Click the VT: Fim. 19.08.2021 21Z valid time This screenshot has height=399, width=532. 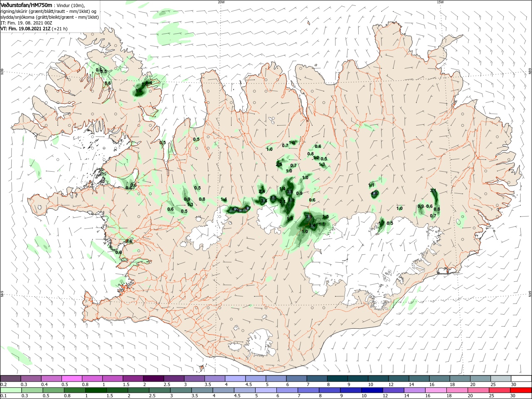[25, 29]
